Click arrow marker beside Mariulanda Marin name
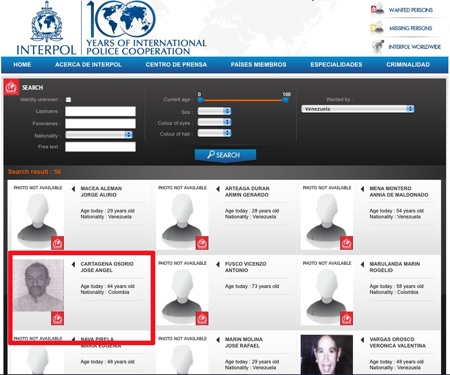The width and height of the screenshot is (450, 375). (x=362, y=264)
